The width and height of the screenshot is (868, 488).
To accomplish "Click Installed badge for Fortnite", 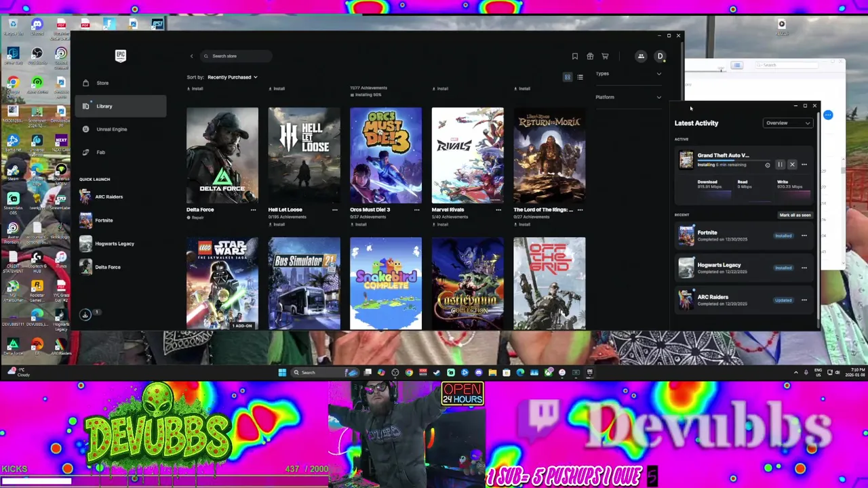I will (783, 236).
